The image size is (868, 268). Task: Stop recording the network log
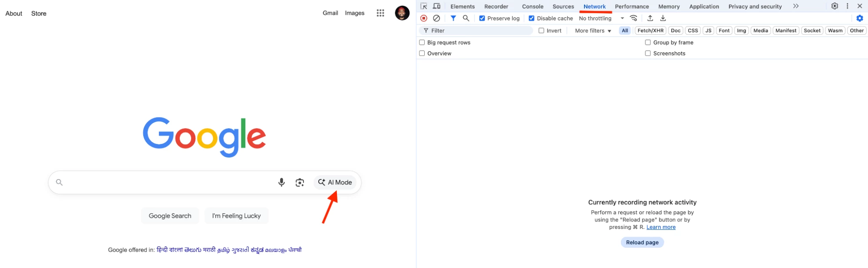click(424, 18)
